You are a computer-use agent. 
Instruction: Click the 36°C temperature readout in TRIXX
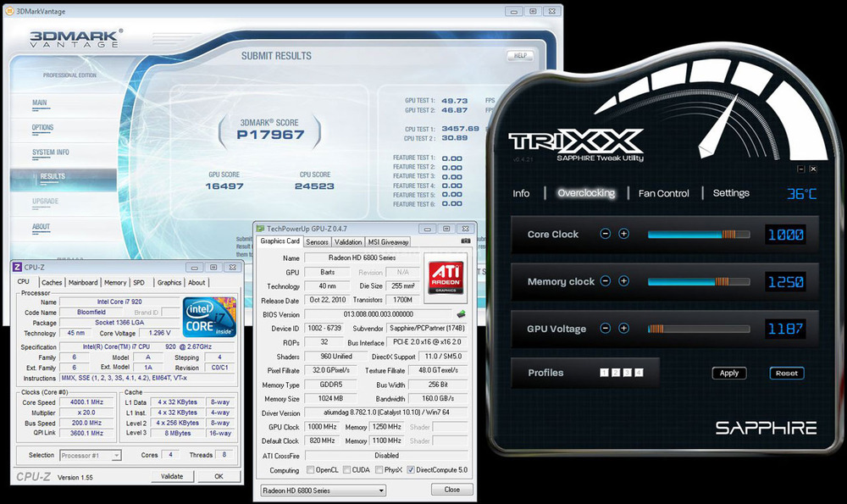tap(801, 194)
